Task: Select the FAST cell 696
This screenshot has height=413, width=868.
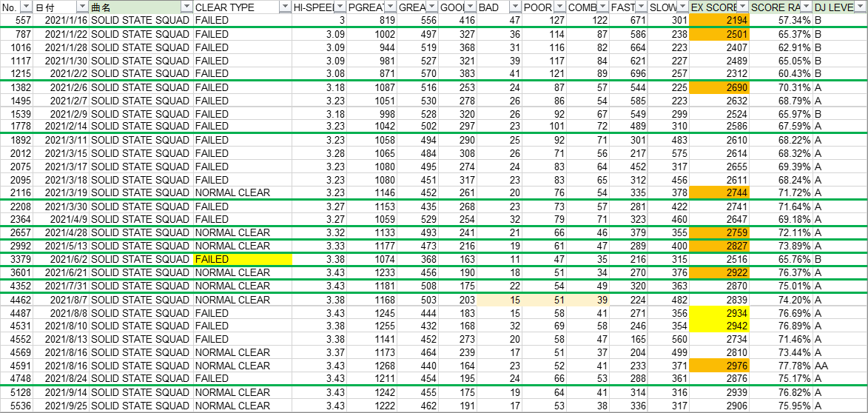Action: [629, 74]
